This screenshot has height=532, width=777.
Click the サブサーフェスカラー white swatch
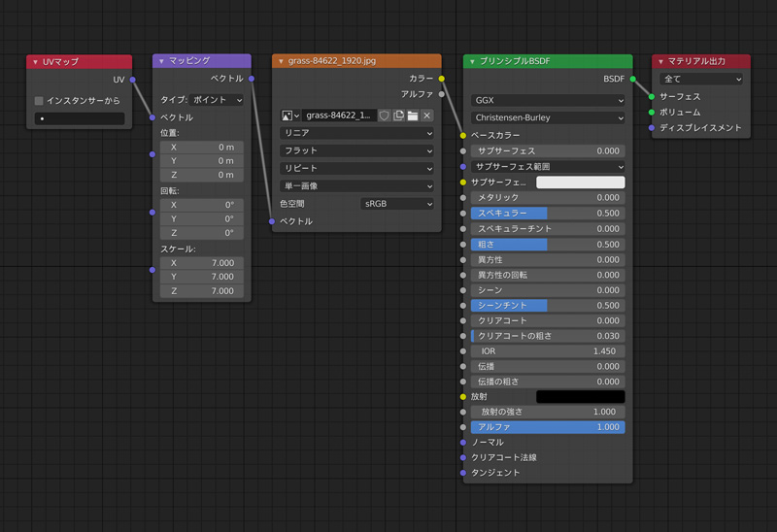point(580,183)
